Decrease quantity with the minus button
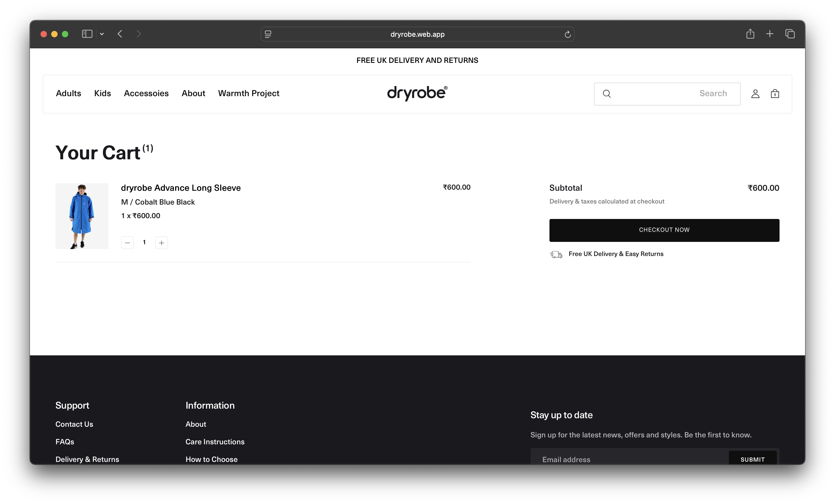The height and width of the screenshot is (504, 835). coord(127,242)
